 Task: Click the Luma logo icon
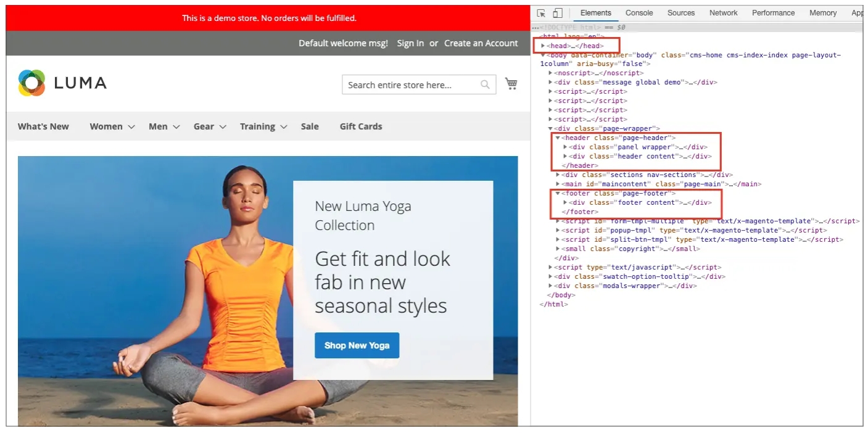click(x=31, y=83)
